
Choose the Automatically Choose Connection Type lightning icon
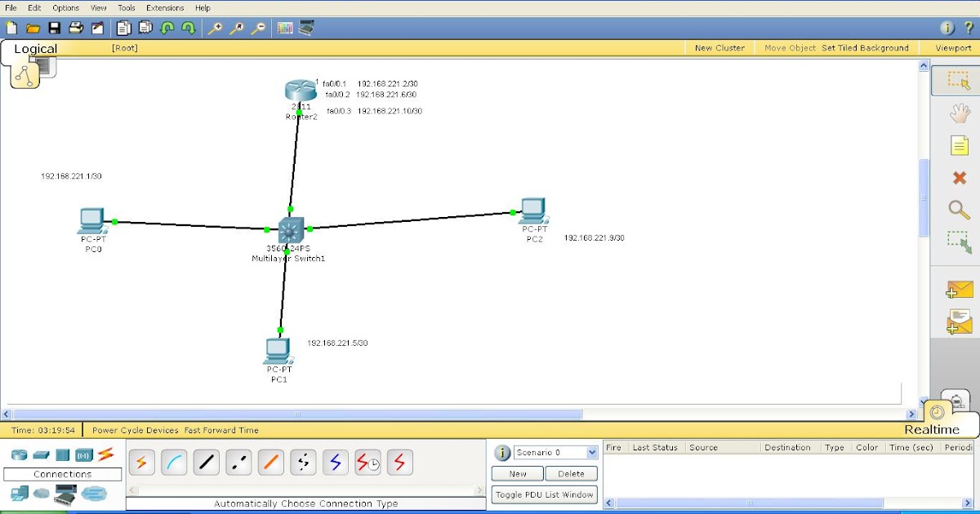141,462
